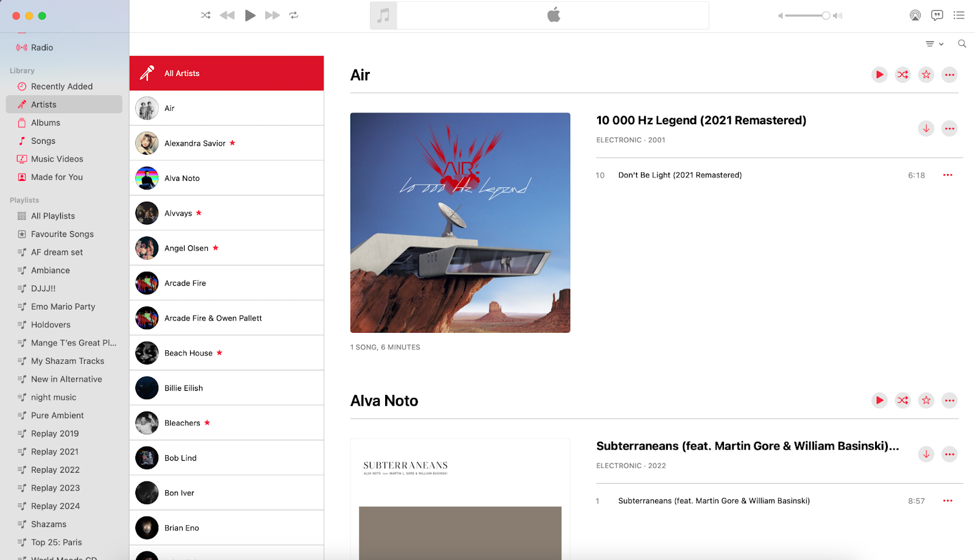This screenshot has height=560, width=975.
Task: Open Radio from the sidebar
Action: (x=42, y=47)
